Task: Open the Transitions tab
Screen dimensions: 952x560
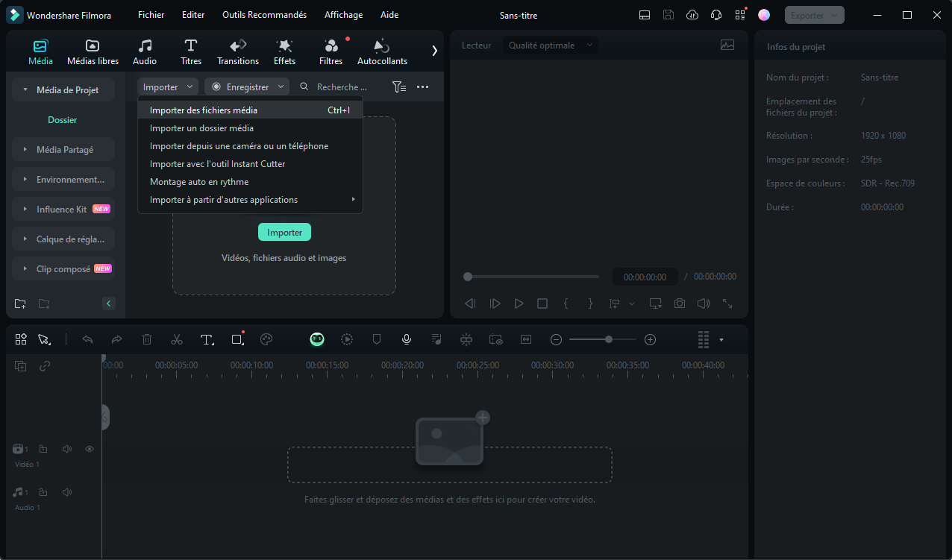Action: click(x=238, y=52)
